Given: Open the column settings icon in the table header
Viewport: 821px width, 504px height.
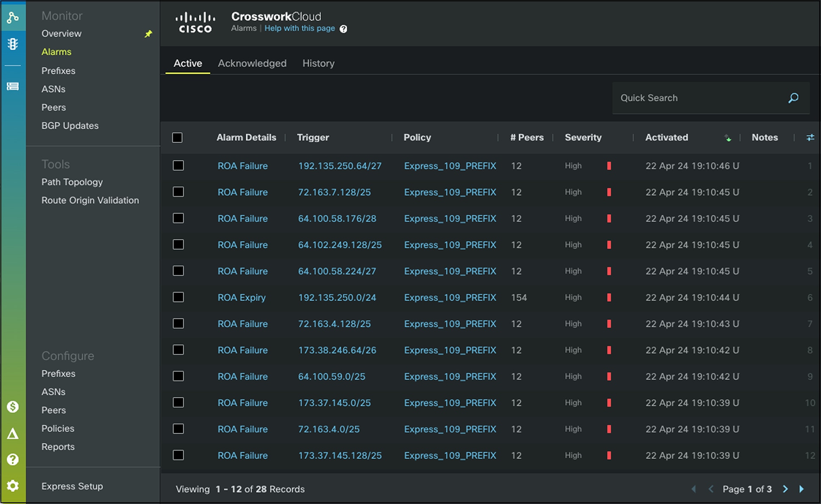Looking at the screenshot, I should tap(810, 137).
